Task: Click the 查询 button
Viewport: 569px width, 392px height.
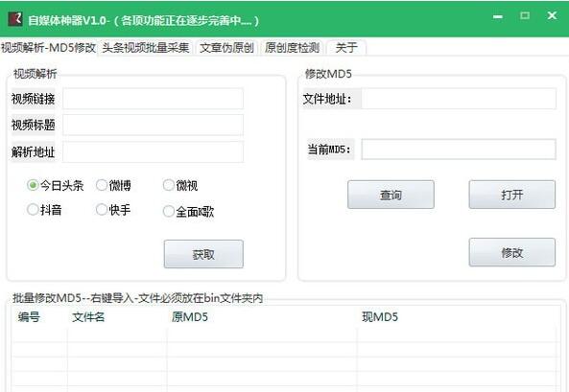Action: (391, 195)
